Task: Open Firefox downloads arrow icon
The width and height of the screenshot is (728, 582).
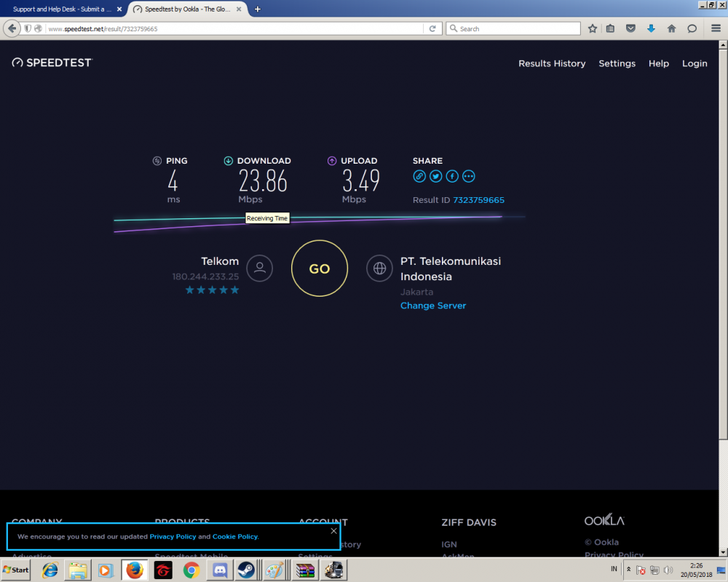Action: coord(652,28)
